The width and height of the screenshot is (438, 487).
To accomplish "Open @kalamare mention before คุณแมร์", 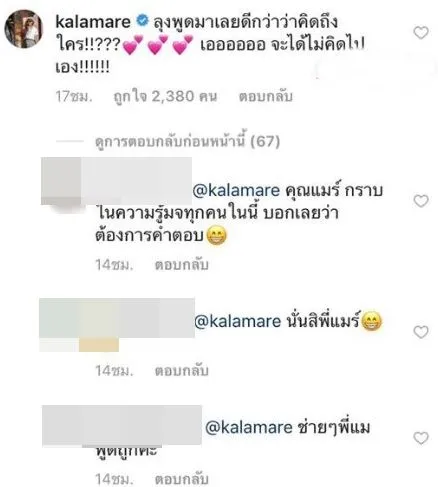I will [x=236, y=191].
